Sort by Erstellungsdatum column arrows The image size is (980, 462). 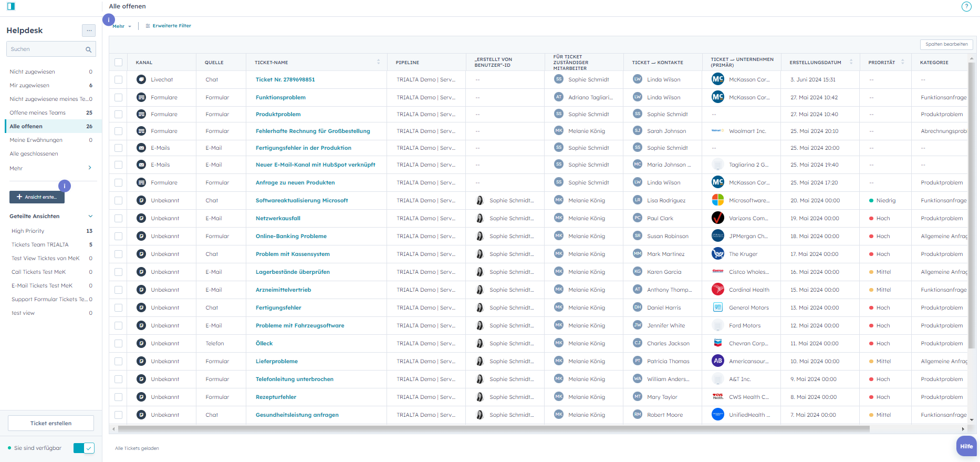point(851,62)
